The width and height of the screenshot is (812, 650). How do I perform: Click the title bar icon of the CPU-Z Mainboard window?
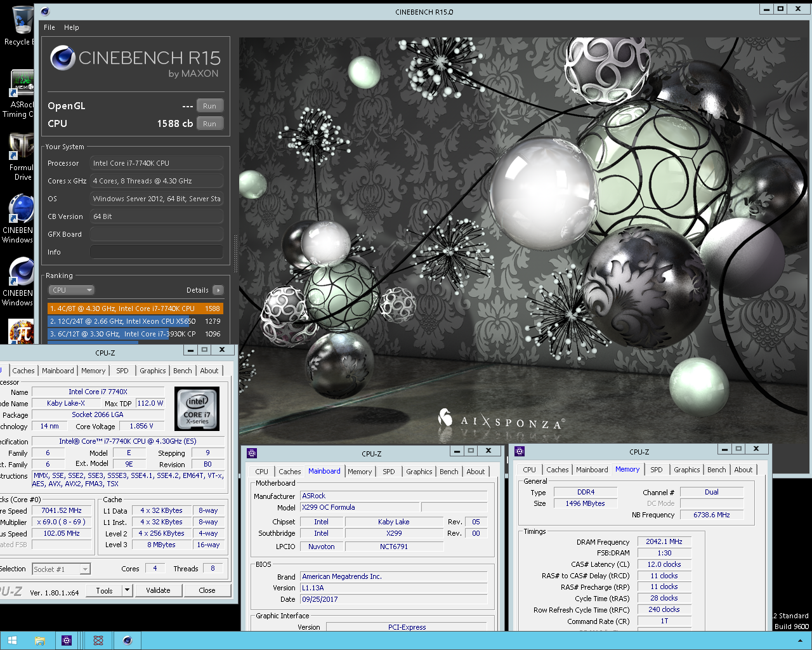coord(252,453)
